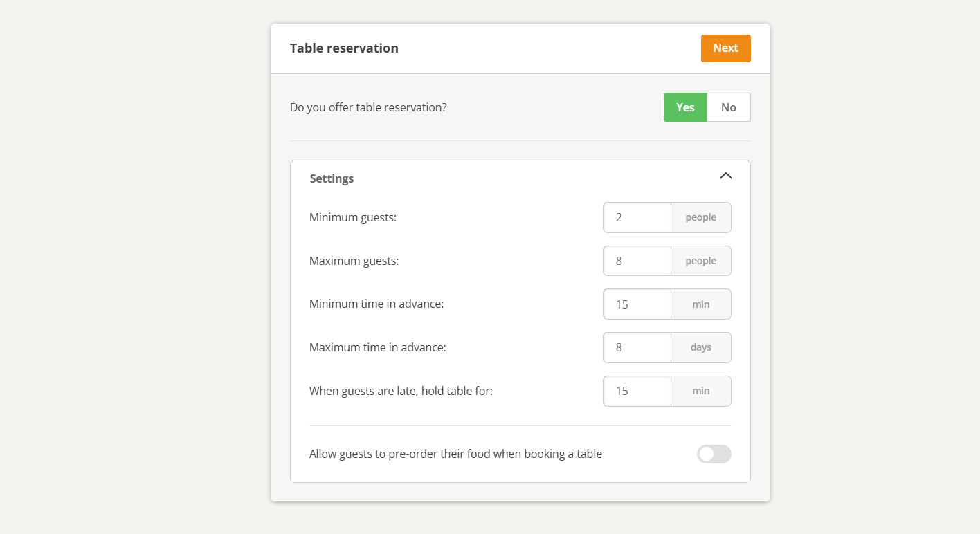
Task: Click the Settings section heading
Action: click(x=332, y=178)
